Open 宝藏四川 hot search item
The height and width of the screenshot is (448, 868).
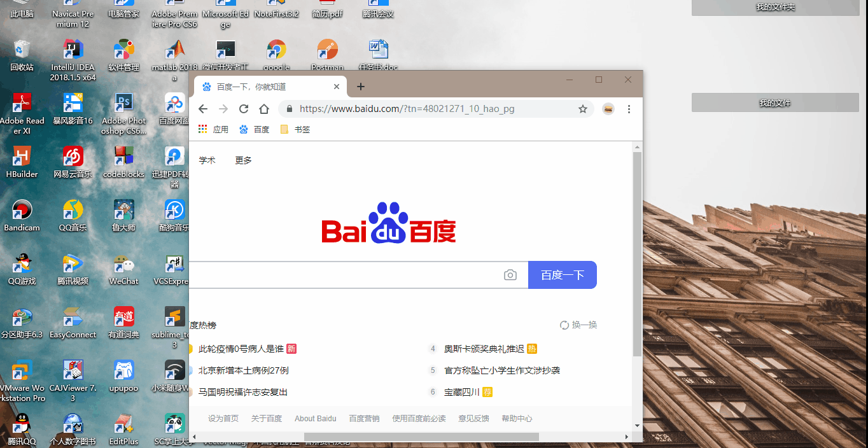[x=462, y=392]
